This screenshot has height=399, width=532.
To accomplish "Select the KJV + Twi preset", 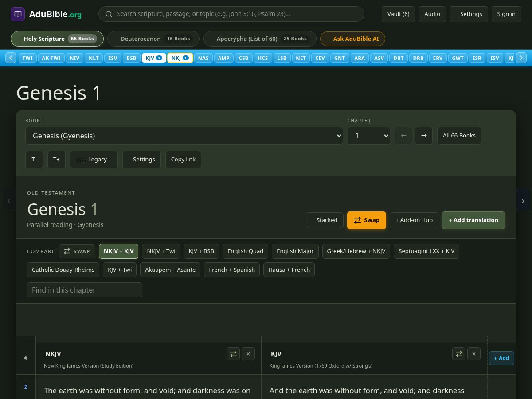I will click(120, 270).
